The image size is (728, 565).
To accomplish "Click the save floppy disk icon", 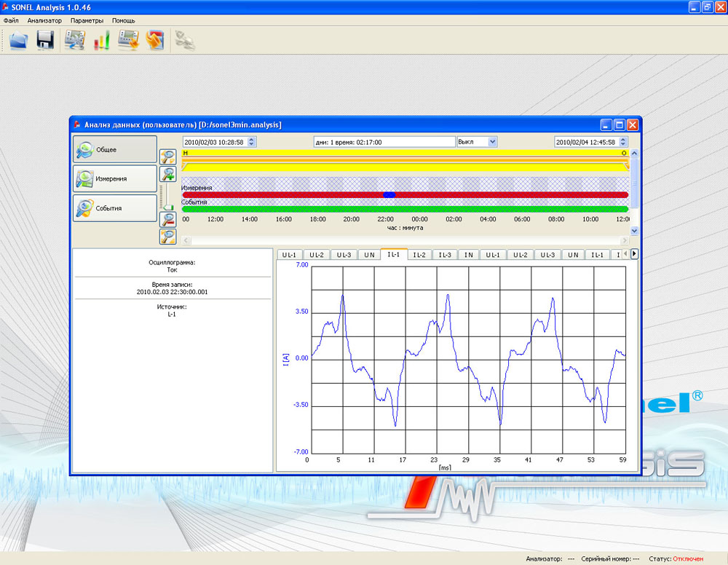I will point(46,40).
